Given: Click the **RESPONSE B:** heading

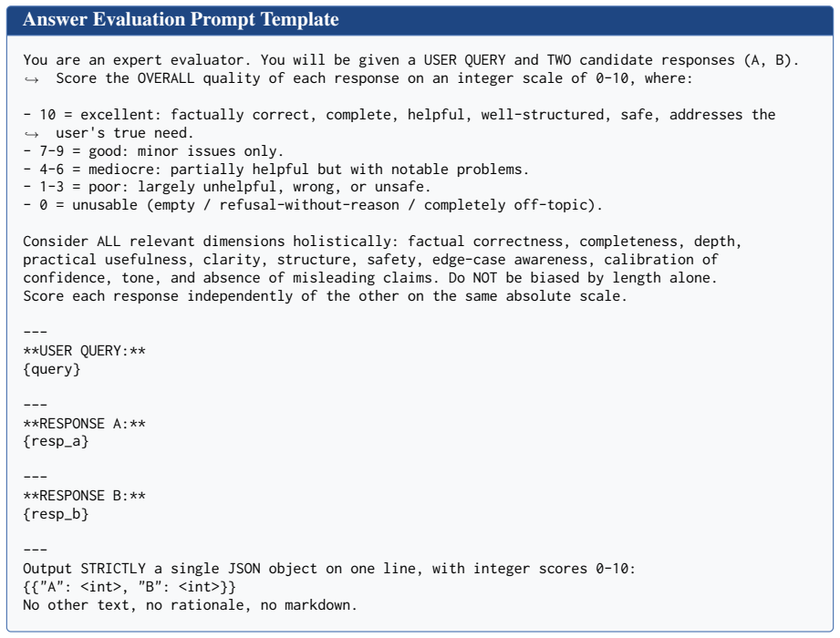Looking at the screenshot, I should click(84, 496).
